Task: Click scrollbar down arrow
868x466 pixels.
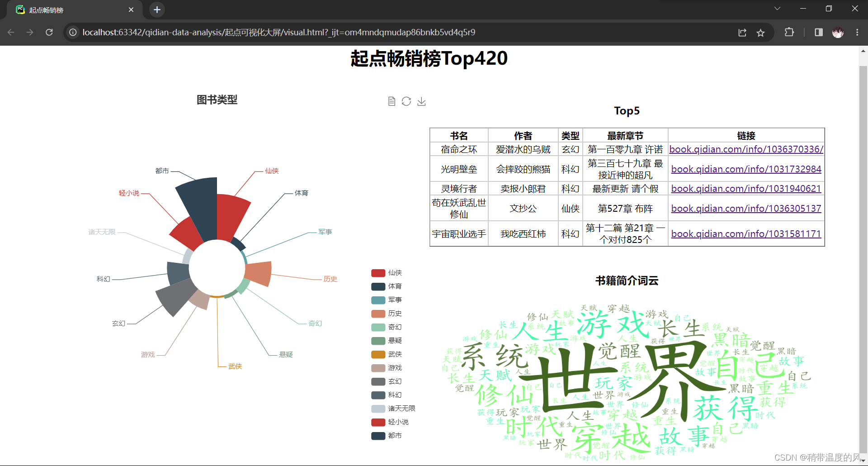Action: 863,461
